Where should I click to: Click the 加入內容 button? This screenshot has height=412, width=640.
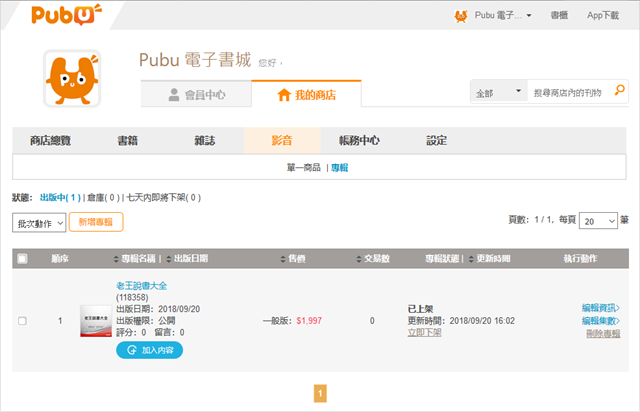[x=149, y=350]
